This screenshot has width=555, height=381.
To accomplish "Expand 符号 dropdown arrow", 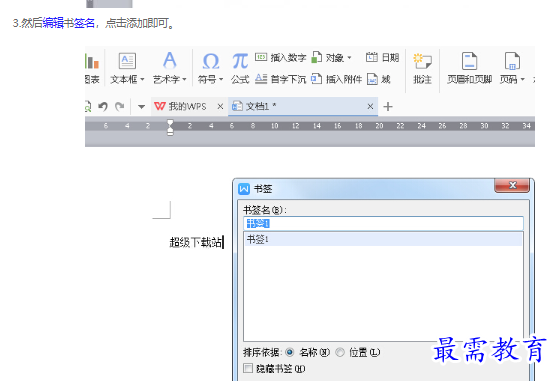I will tap(221, 79).
